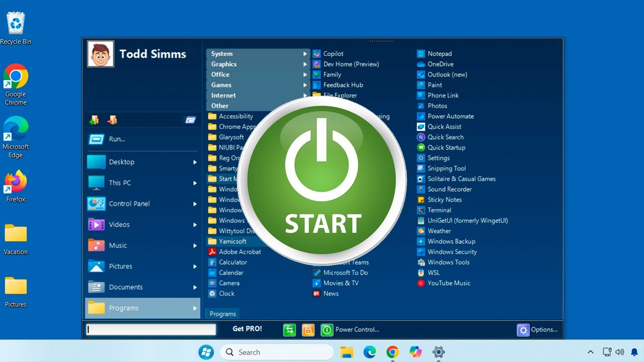Image resolution: width=644 pixels, height=362 pixels.
Task: Expand the Desktop submenu arrow
Action: 195,162
